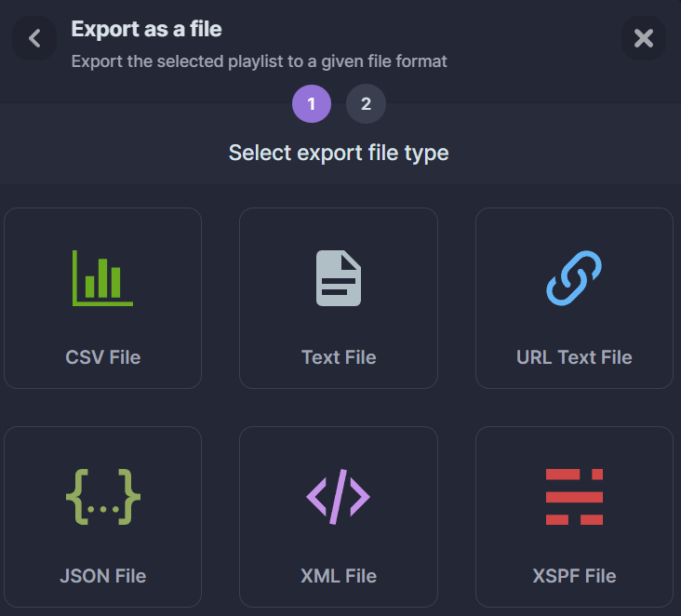This screenshot has width=681, height=616.
Task: Click the gray document icon for Text File
Action: pos(339,277)
